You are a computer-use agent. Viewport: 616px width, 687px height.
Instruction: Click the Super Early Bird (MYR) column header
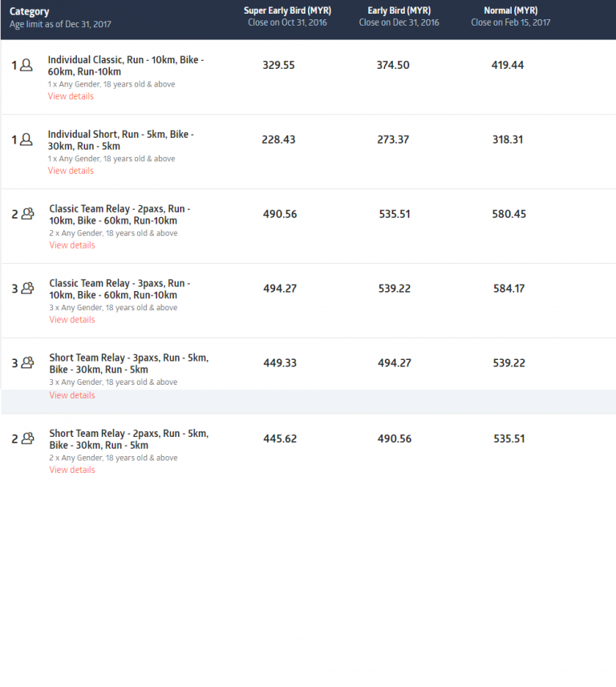(288, 11)
